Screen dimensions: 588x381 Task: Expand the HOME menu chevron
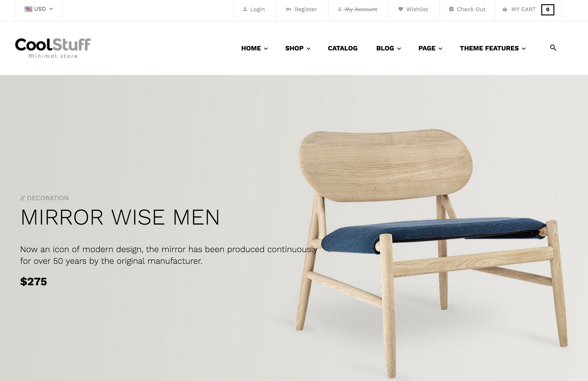tap(266, 49)
